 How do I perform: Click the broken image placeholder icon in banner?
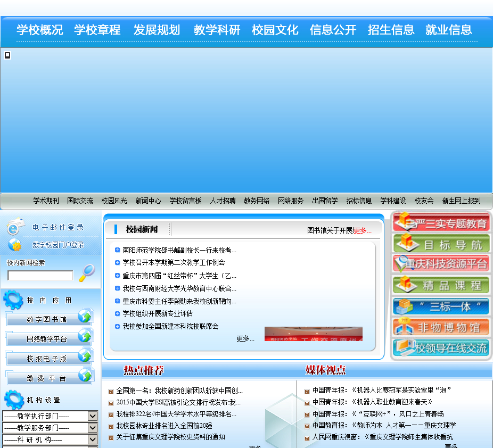pyautogui.click(x=7, y=55)
